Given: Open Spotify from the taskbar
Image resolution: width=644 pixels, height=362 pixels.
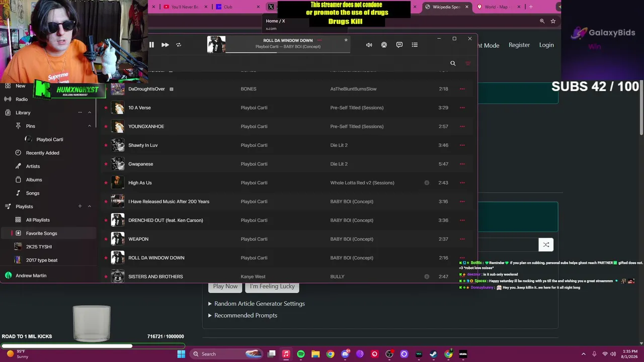Looking at the screenshot, I should click(x=301, y=354).
